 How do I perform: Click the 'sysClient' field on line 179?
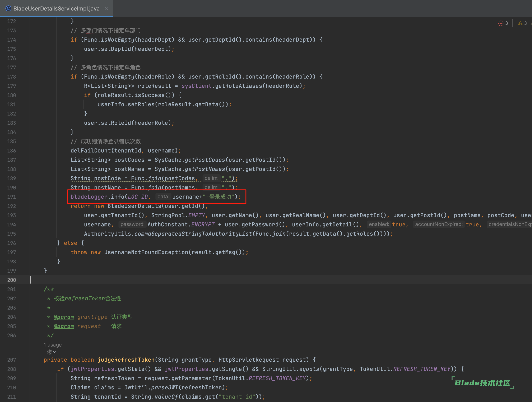196,86
